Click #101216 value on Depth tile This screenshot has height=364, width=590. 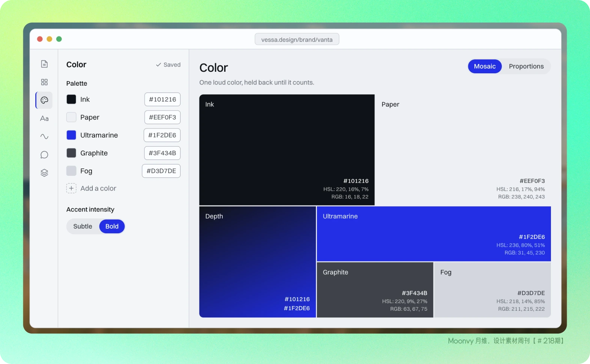(297, 299)
